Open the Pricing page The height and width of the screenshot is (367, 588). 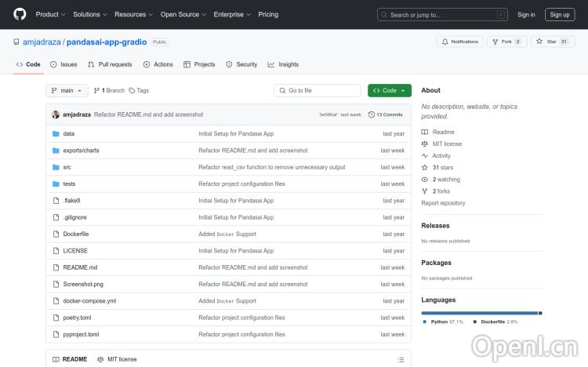point(268,14)
